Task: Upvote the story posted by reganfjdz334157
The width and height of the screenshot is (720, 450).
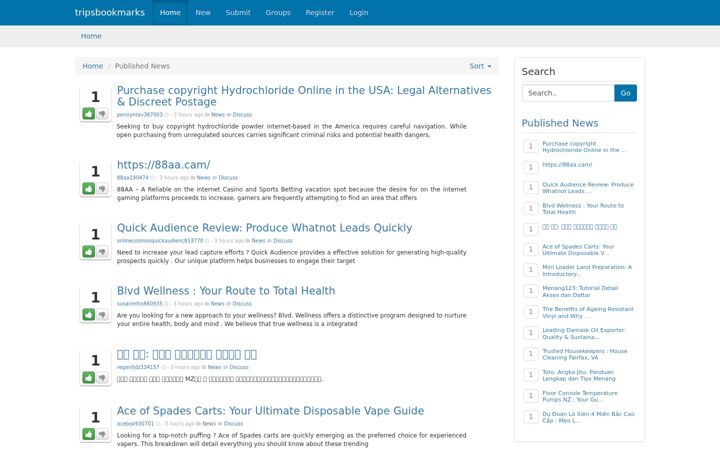Action: click(x=89, y=377)
